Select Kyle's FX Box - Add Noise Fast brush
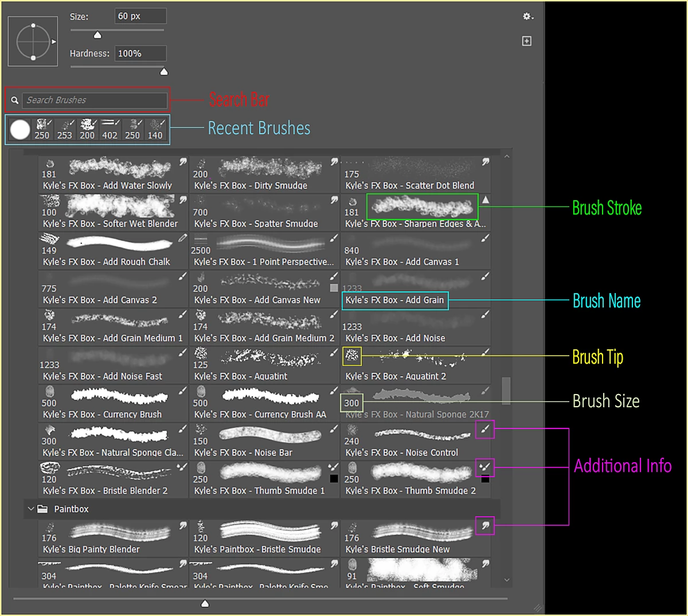This screenshot has width=688, height=616. [x=114, y=365]
